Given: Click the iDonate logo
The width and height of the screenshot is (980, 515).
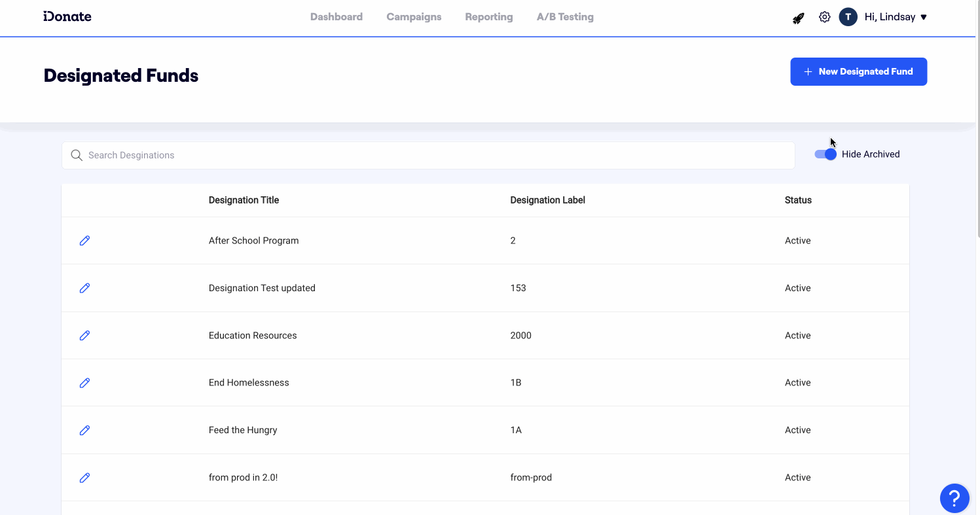Looking at the screenshot, I should tap(67, 17).
